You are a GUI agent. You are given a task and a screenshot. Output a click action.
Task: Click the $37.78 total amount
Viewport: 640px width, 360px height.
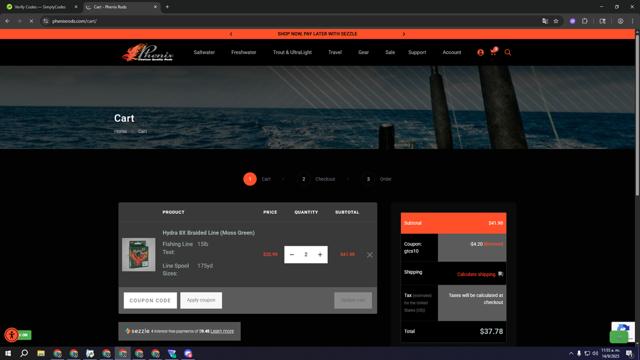(x=491, y=331)
